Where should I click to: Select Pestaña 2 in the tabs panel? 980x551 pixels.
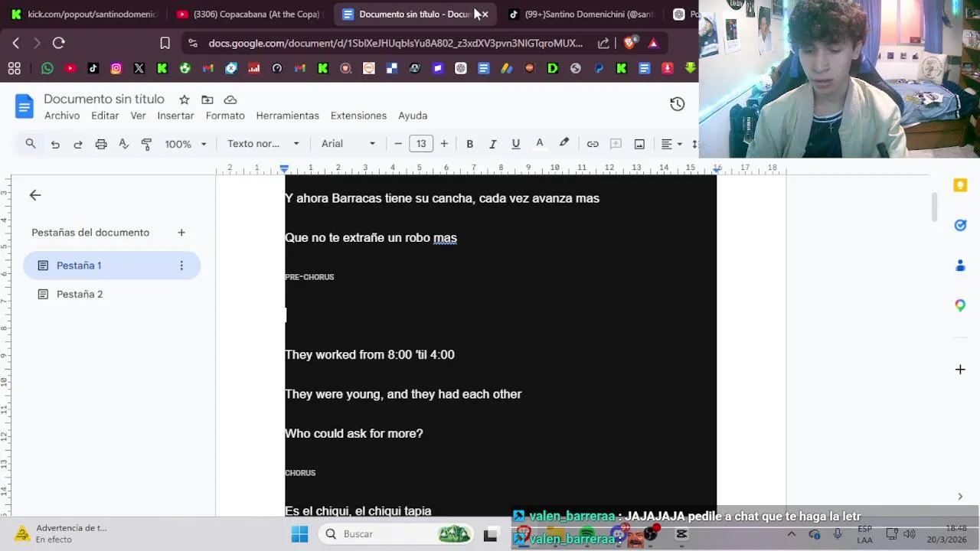point(112,294)
